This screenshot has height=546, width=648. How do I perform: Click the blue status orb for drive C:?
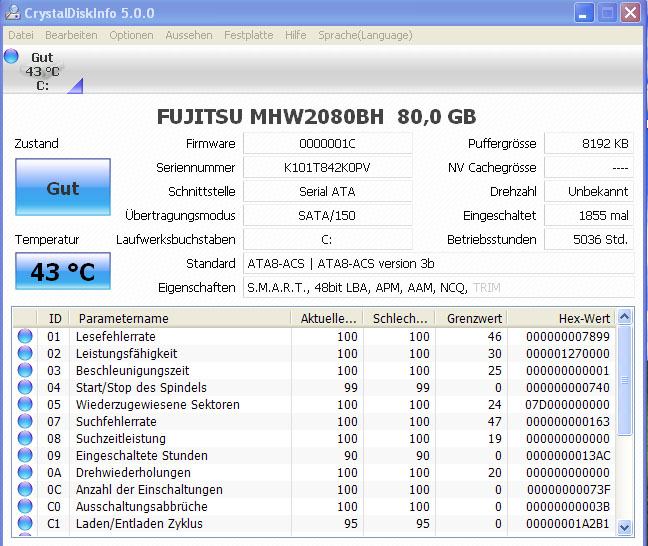pos(11,56)
